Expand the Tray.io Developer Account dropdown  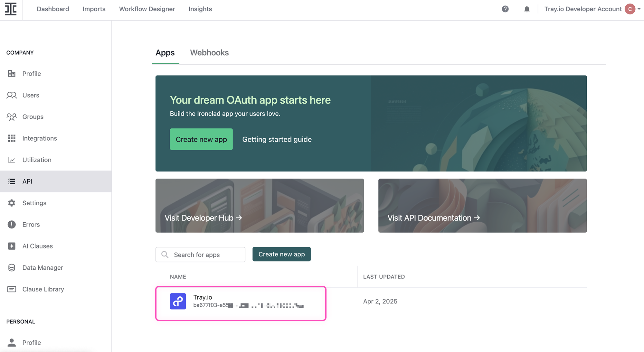pyautogui.click(x=639, y=9)
